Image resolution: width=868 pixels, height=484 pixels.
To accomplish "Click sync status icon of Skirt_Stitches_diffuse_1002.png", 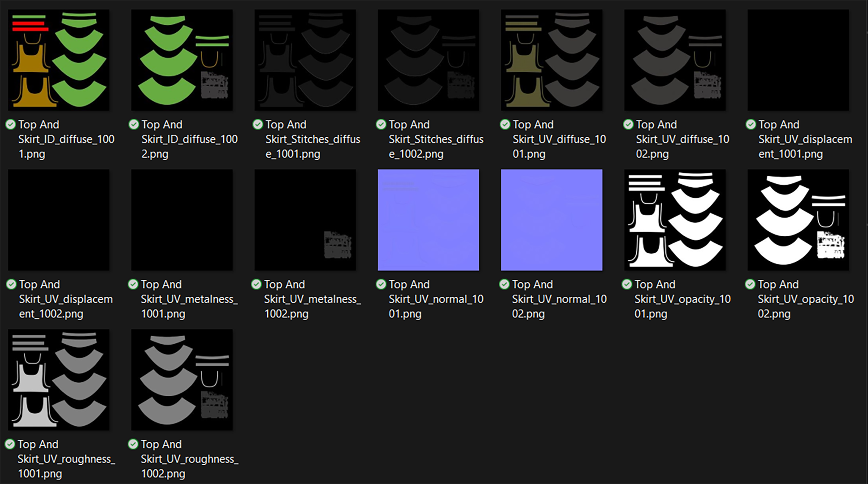I will pyautogui.click(x=381, y=124).
